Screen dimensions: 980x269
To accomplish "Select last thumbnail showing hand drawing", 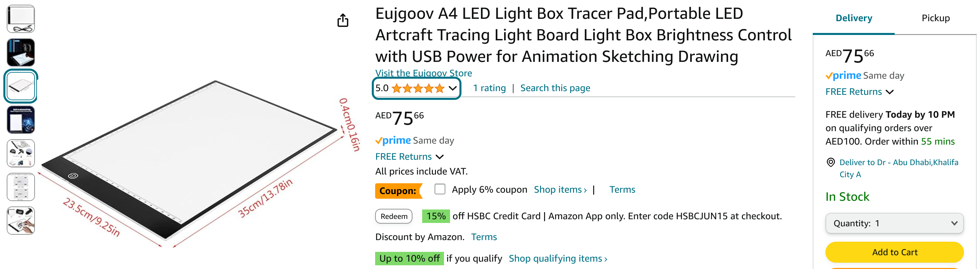I will tap(21, 220).
